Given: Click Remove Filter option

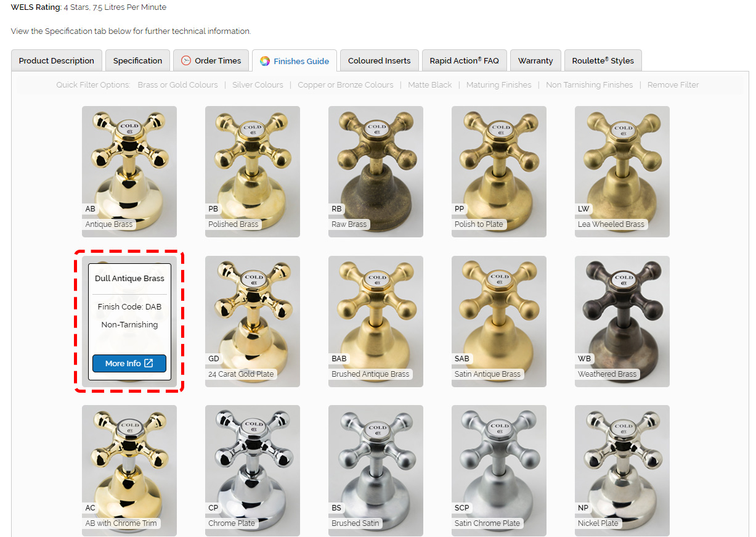Looking at the screenshot, I should (x=673, y=85).
